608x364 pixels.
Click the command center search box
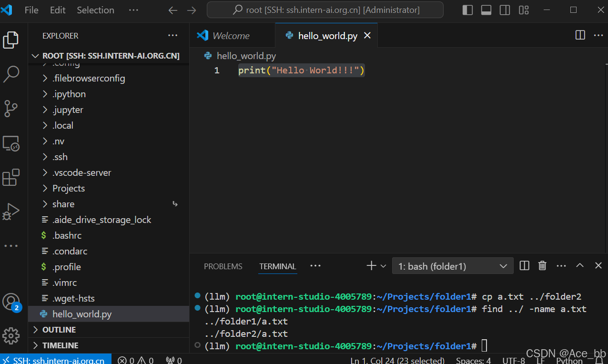click(x=325, y=10)
